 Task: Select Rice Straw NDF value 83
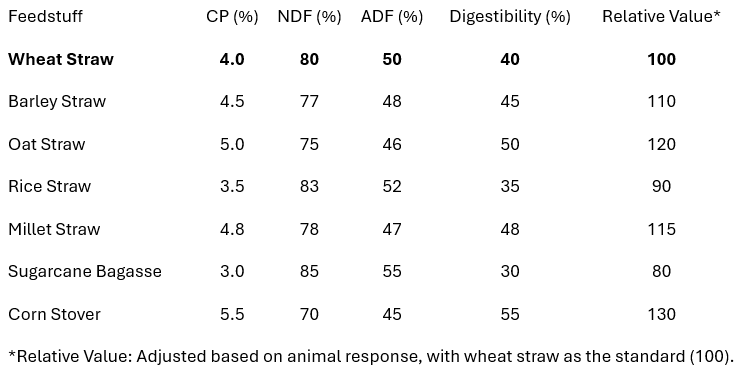[x=309, y=186]
